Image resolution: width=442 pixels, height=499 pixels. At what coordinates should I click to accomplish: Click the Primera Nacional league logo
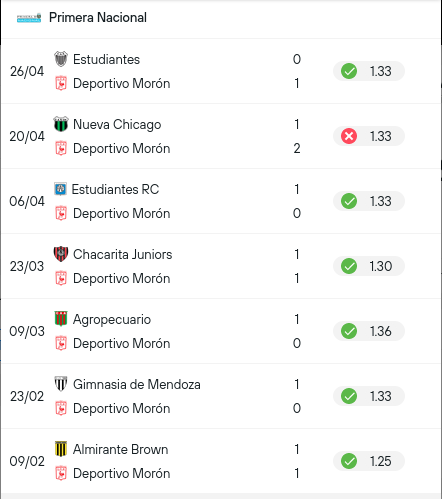[29, 18]
